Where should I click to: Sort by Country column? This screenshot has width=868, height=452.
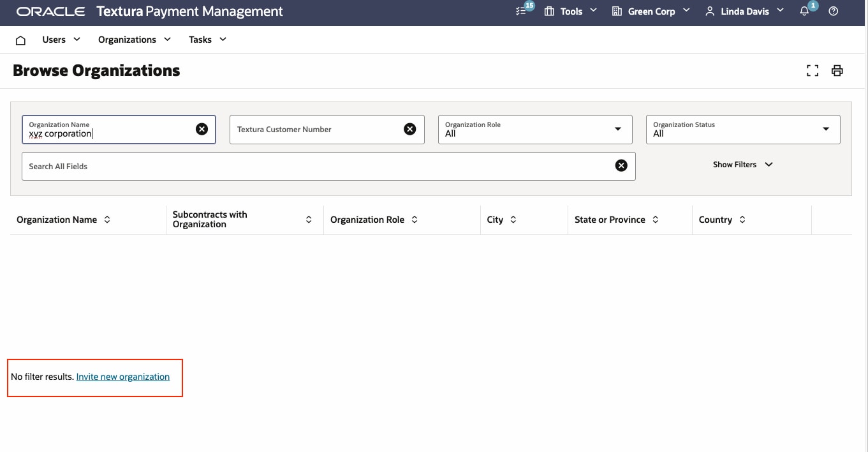(742, 220)
